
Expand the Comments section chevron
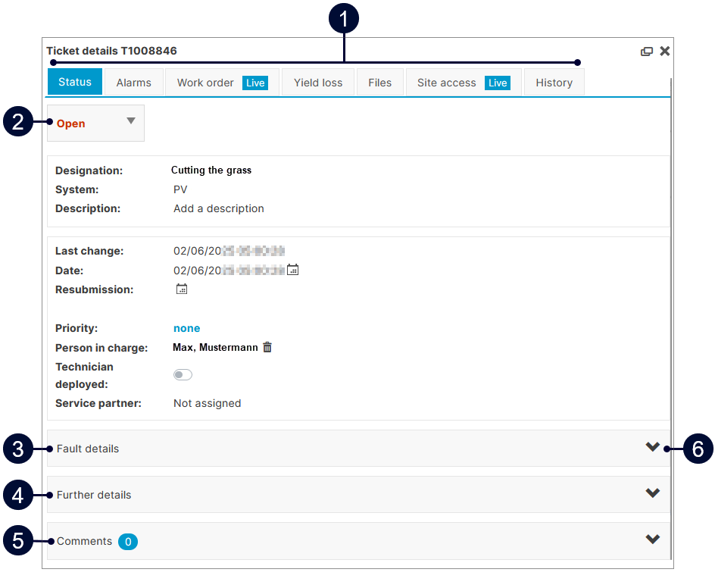click(652, 540)
